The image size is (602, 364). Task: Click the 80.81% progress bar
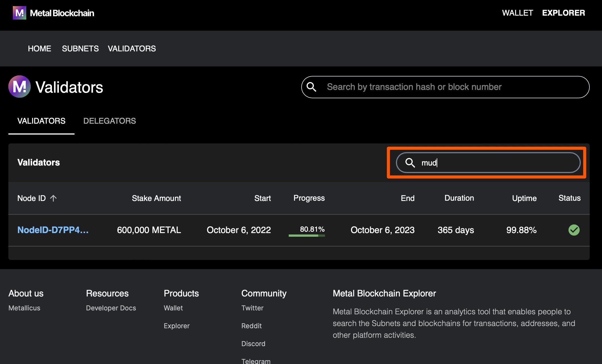click(x=307, y=235)
